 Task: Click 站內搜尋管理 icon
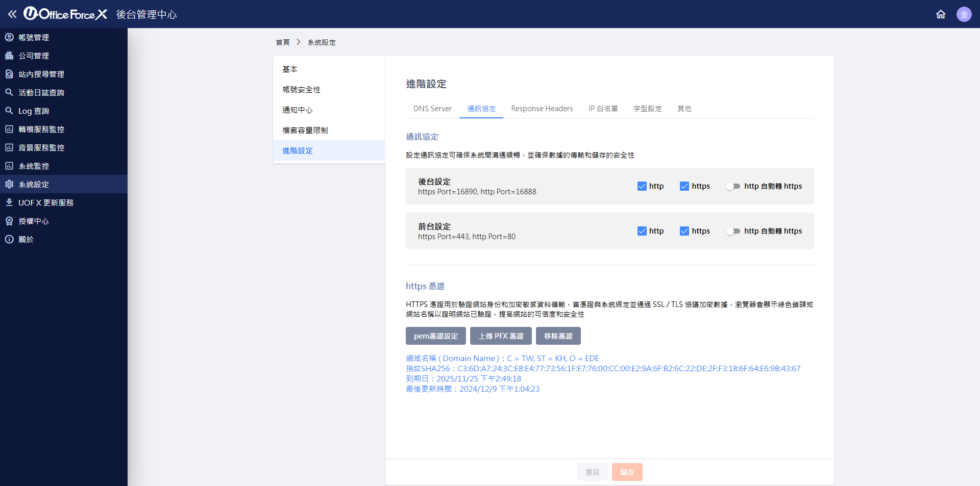(9, 74)
